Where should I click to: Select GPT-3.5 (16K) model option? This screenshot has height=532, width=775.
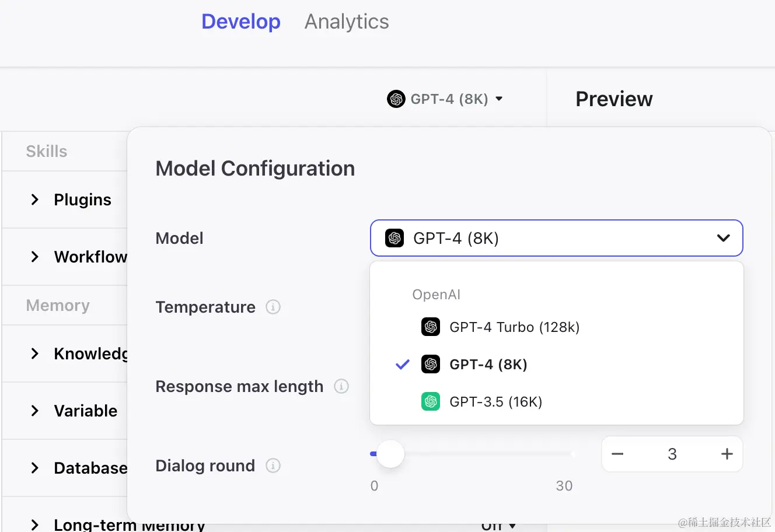pyautogui.click(x=495, y=402)
